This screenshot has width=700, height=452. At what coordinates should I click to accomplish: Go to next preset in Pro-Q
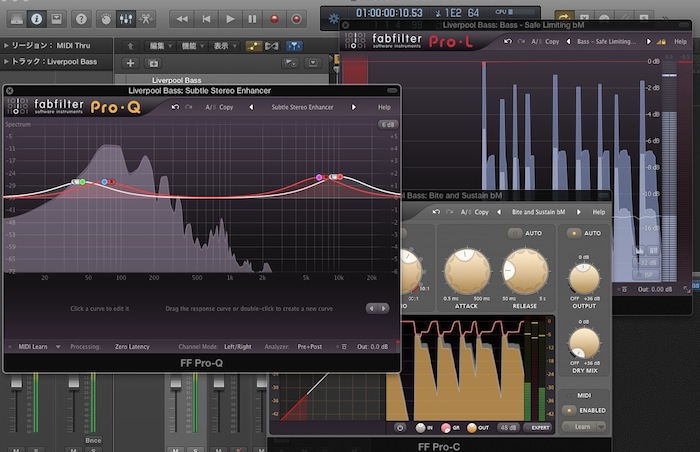point(354,107)
